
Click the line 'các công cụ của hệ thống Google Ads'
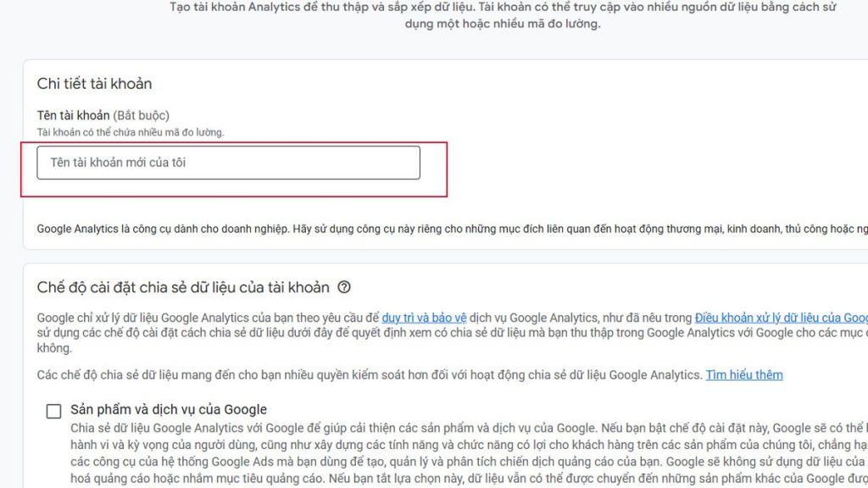click(x=469, y=462)
